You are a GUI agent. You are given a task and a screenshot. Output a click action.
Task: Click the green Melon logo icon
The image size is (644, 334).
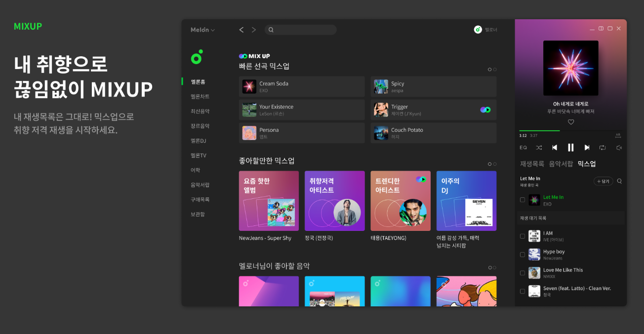[197, 57]
